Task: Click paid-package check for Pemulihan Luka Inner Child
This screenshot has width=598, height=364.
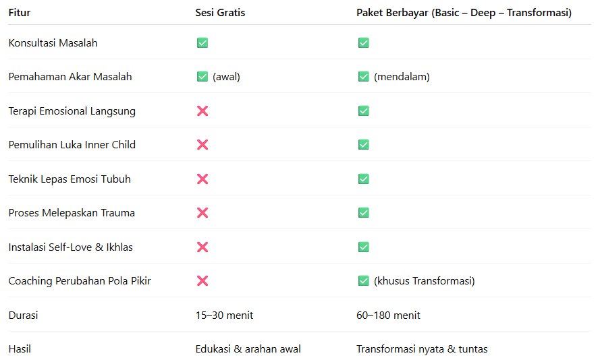Action: click(363, 145)
